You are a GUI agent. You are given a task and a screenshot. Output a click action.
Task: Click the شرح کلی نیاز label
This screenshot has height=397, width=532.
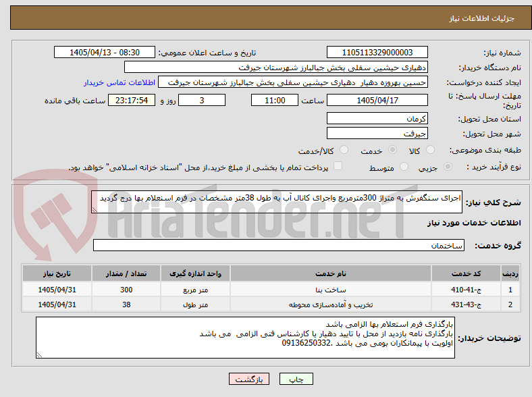pos(493,203)
